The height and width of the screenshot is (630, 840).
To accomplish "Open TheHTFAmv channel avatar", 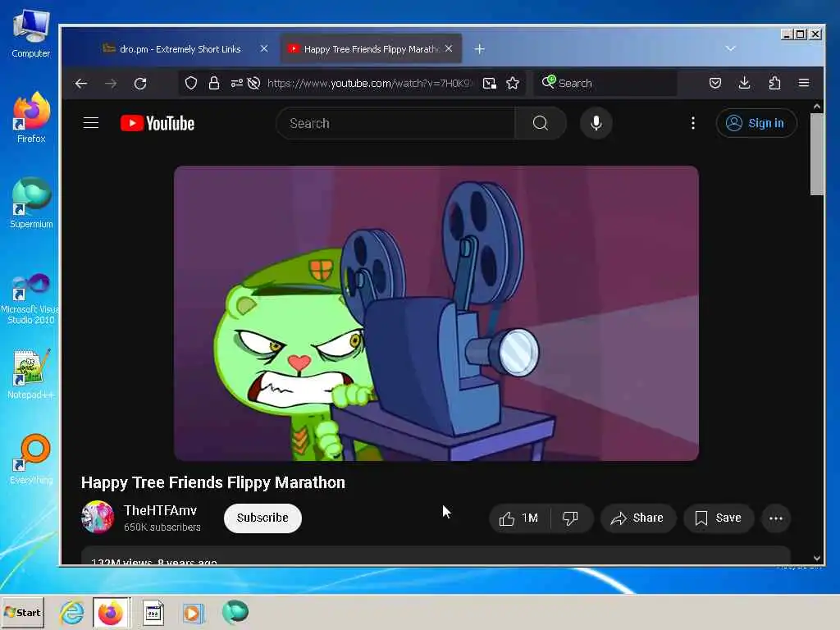I will pyautogui.click(x=98, y=517).
